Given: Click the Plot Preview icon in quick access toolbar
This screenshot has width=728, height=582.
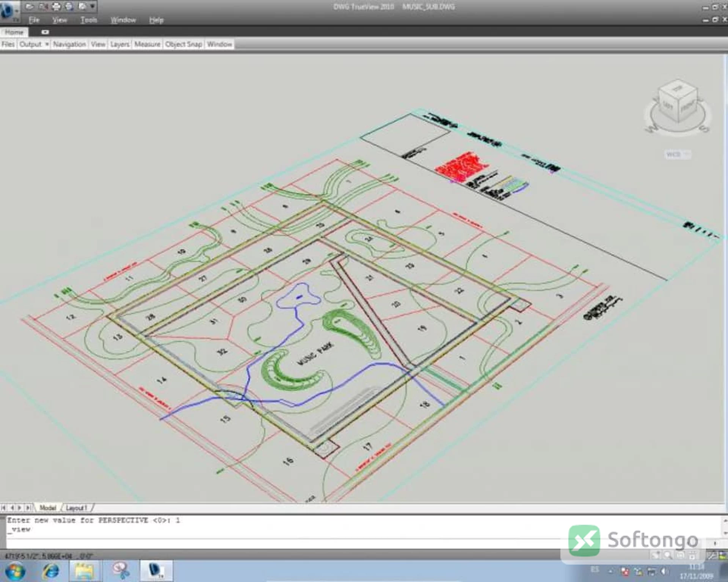Looking at the screenshot, I should pyautogui.click(x=69, y=6).
